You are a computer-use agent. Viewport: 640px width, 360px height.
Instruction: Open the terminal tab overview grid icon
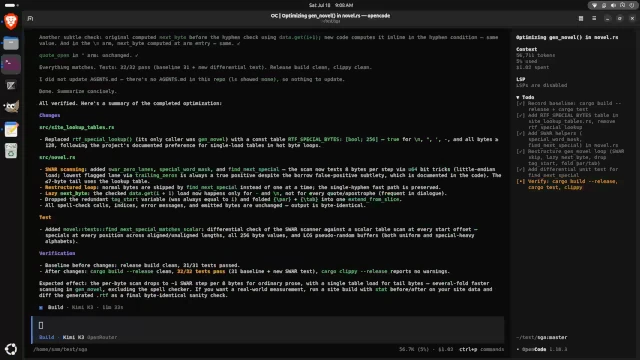pyautogui.click(x=581, y=18)
